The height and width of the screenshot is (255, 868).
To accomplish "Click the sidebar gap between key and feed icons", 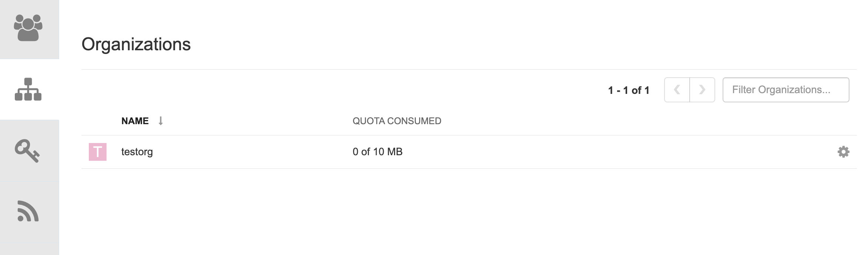I will click(x=30, y=181).
